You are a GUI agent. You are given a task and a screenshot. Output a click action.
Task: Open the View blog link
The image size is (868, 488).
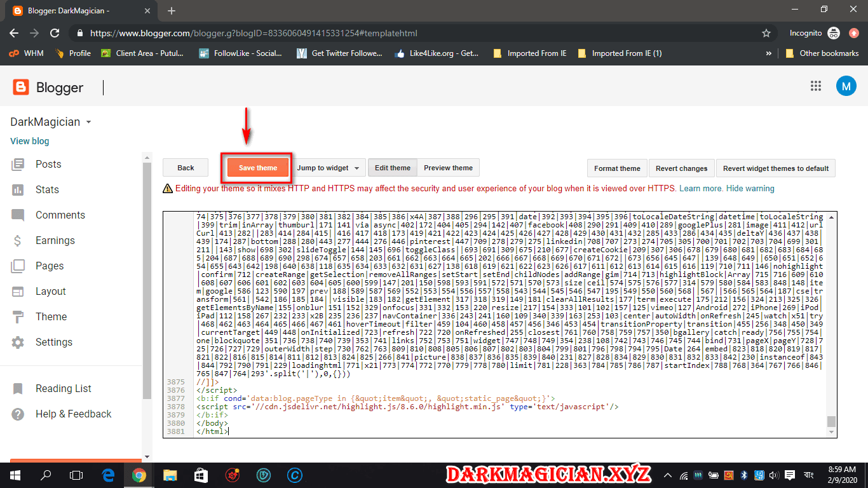(x=30, y=141)
